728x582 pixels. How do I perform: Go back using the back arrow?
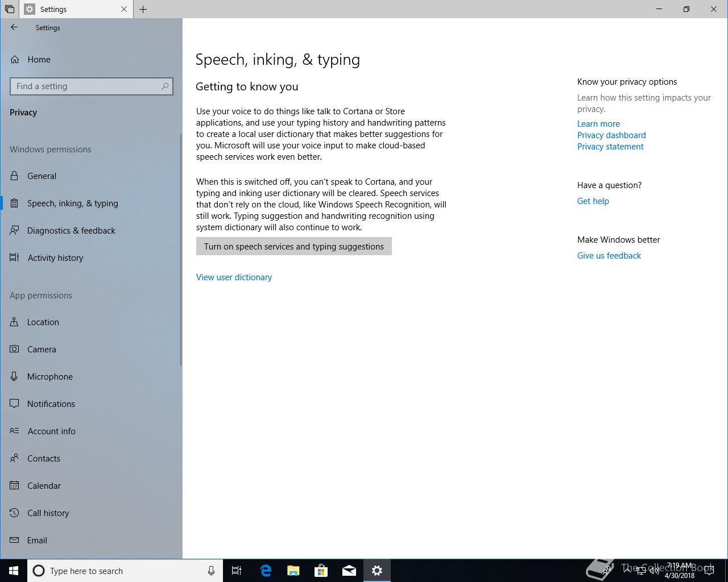point(14,27)
